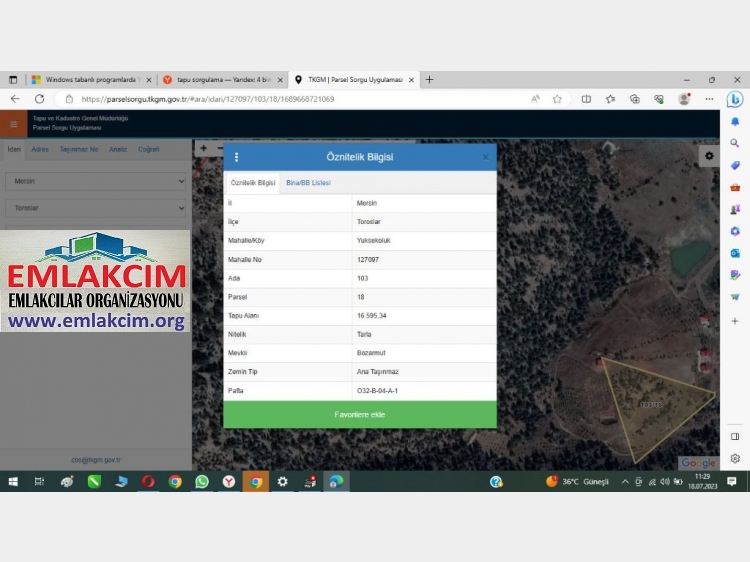Select the Öznitelik Bilgisi tab
The image size is (750, 562).
[253, 183]
